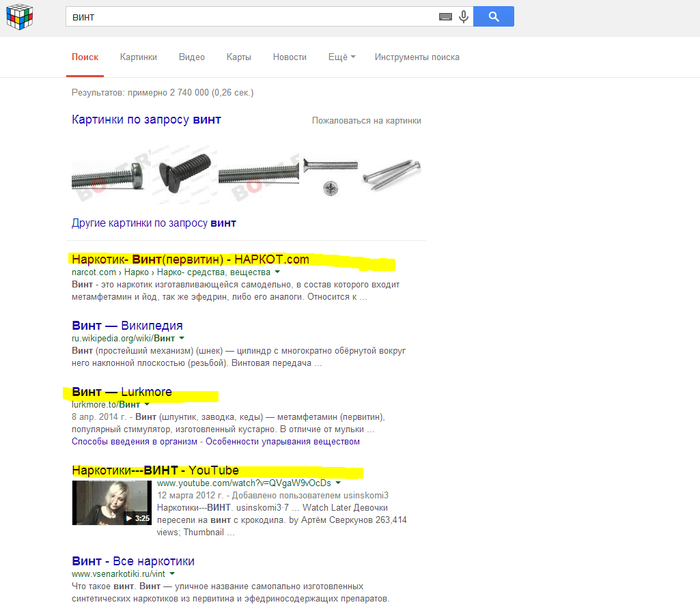Screen dimensions: 700x609
Task: Open Инструменты поиска options
Action: (417, 57)
